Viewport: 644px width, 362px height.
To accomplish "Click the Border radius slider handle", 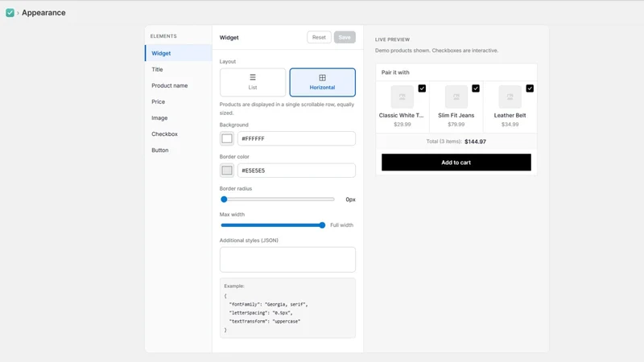I will (224, 200).
